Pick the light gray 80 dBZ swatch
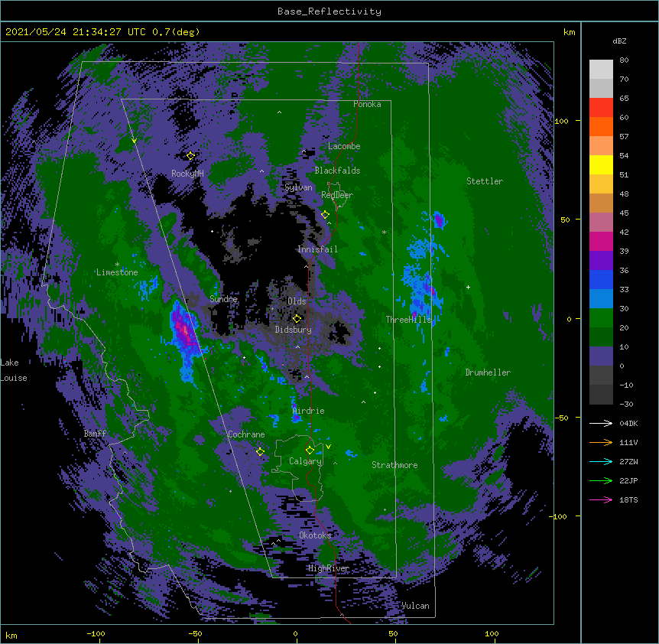659x644 pixels. tap(601, 70)
